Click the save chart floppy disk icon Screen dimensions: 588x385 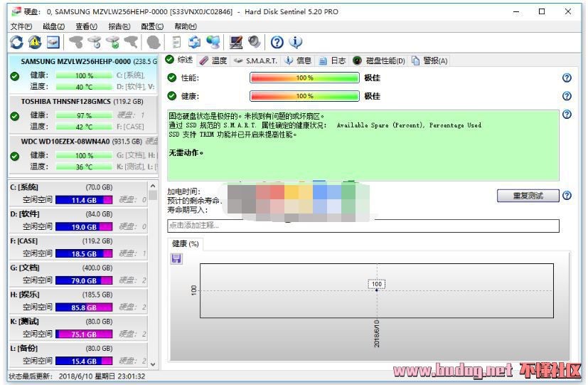click(x=176, y=258)
